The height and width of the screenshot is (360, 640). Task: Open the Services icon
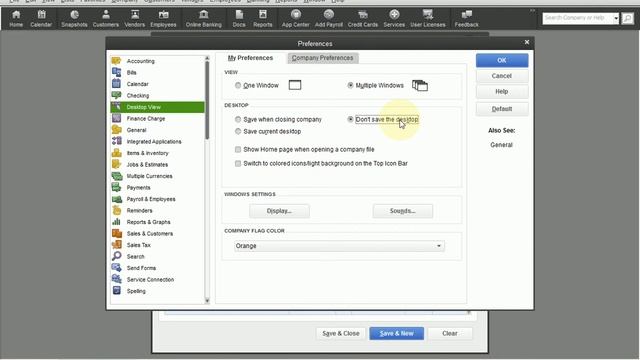pos(394,19)
